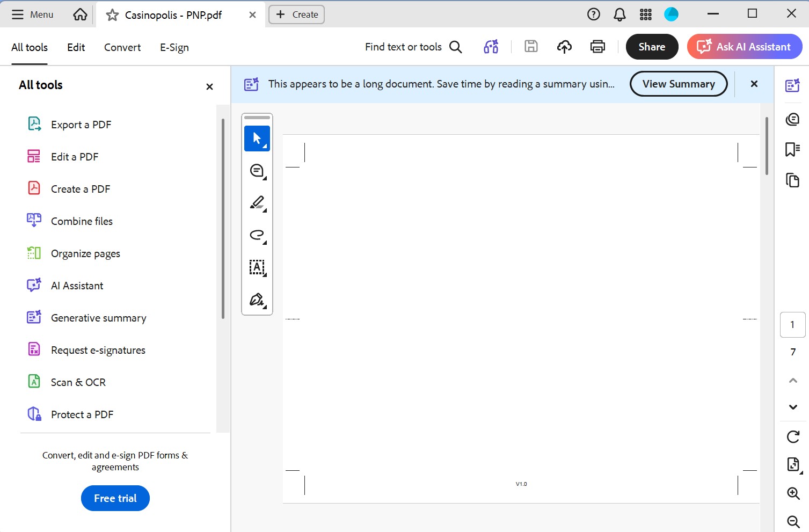
Task: Click the upload to cloud icon
Action: 564,47
